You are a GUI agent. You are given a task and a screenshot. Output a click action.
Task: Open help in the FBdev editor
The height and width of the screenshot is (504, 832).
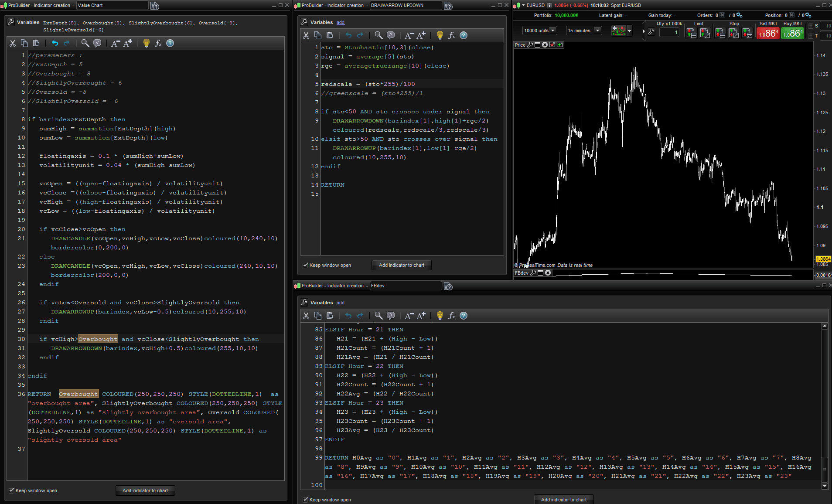pos(464,316)
